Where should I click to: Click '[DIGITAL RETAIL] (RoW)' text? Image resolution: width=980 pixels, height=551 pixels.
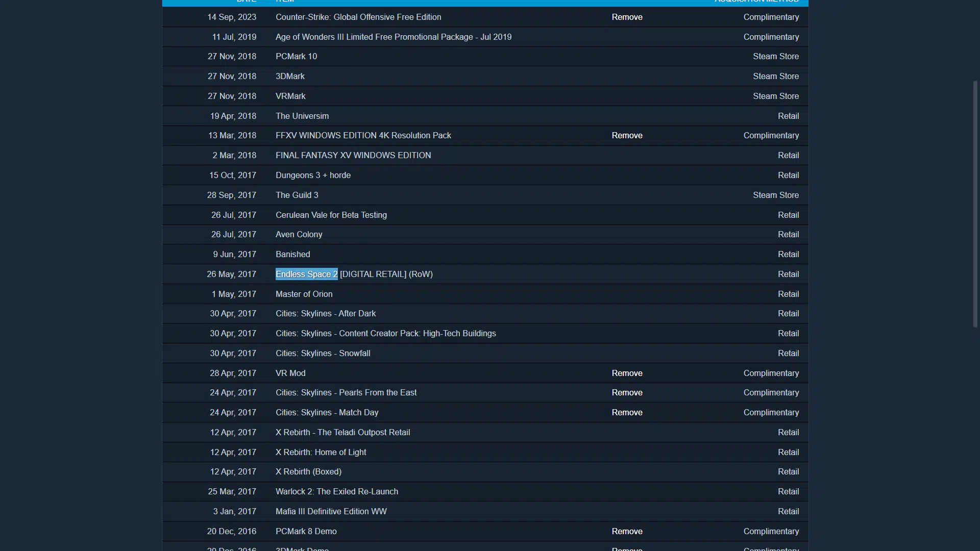coord(386,274)
